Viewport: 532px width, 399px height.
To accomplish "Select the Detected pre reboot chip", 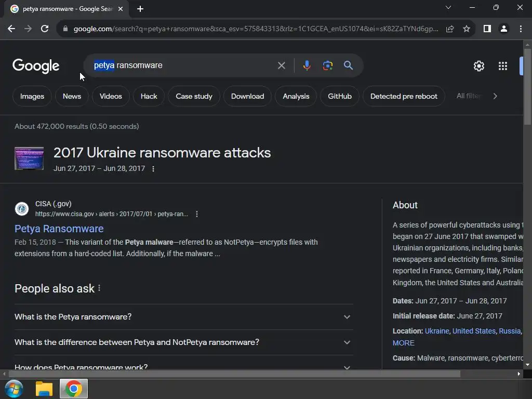I will tap(404, 96).
